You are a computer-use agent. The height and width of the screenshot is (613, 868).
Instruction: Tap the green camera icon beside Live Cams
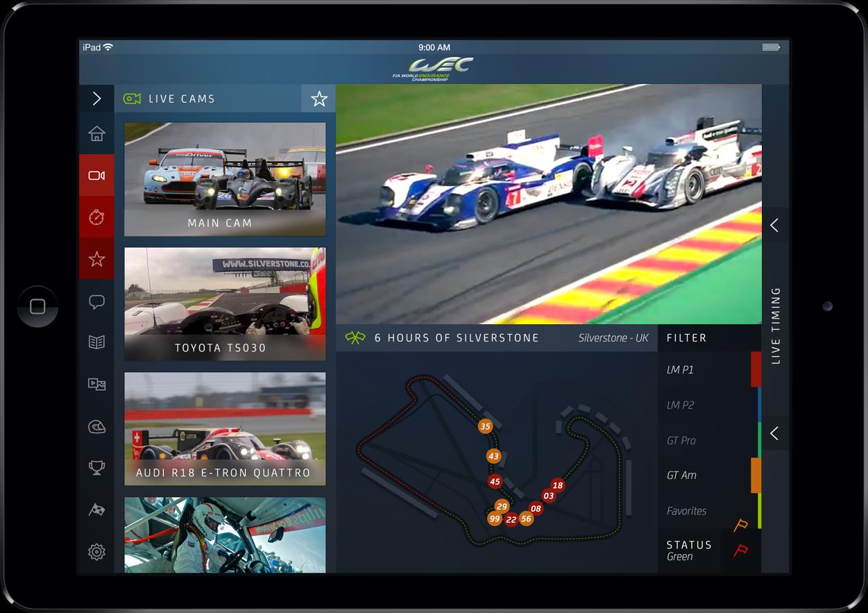click(132, 99)
